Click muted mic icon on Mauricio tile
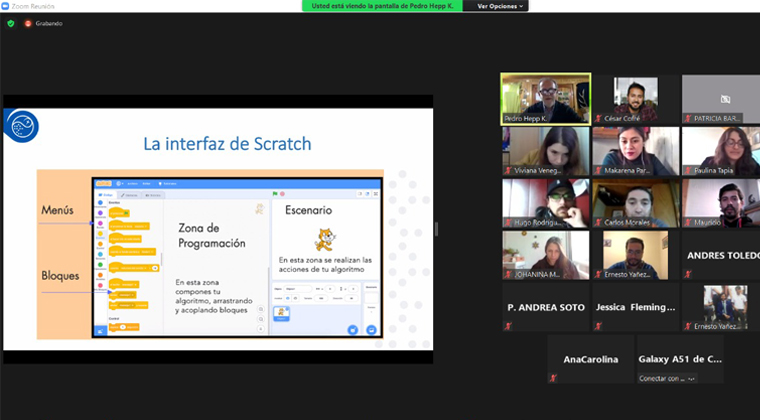Viewport: 760px width, 420px height. (688, 222)
